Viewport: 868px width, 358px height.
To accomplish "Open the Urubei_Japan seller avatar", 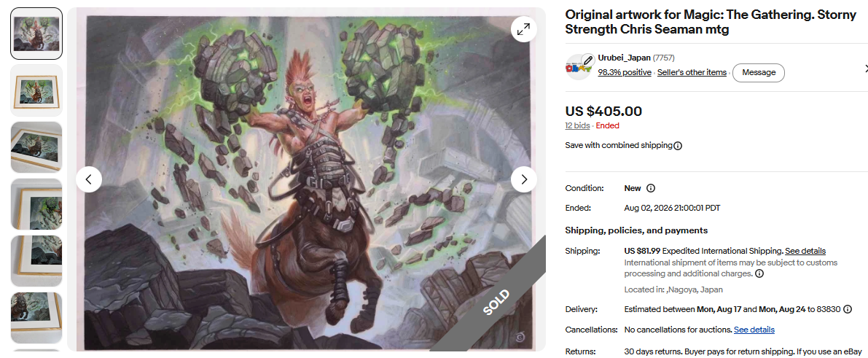I will tap(579, 67).
